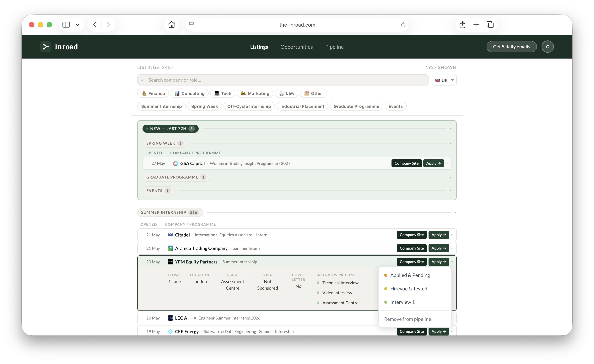Reload the page with refresh icon
Viewport: 594px width, 364px height.
click(x=403, y=25)
